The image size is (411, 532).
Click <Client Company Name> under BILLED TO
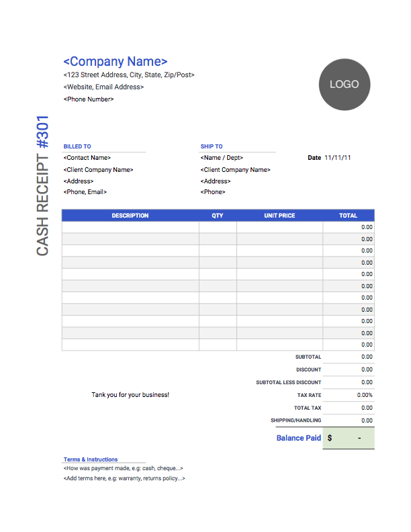[98, 170]
